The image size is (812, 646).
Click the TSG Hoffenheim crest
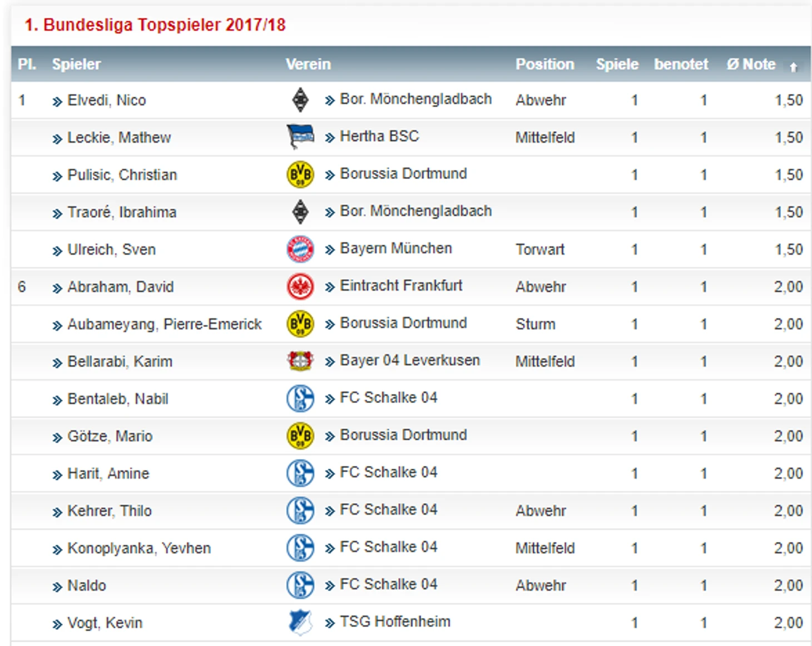tap(300, 623)
